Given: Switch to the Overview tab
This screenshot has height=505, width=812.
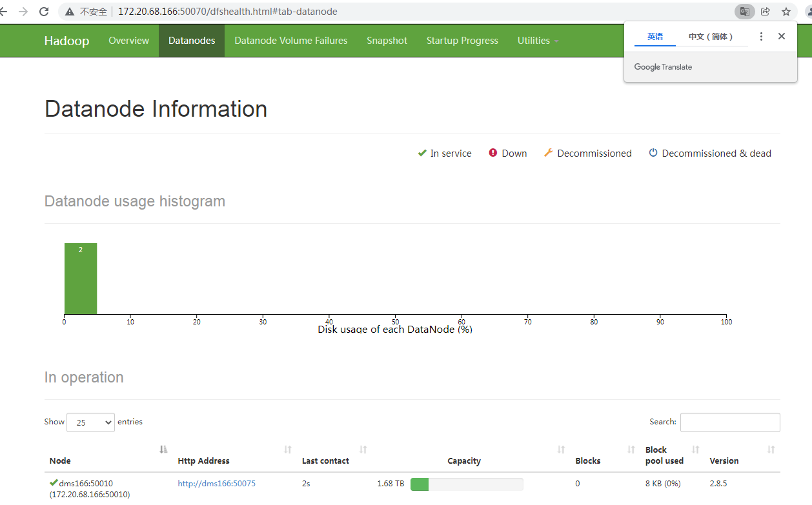Looking at the screenshot, I should click(x=128, y=41).
